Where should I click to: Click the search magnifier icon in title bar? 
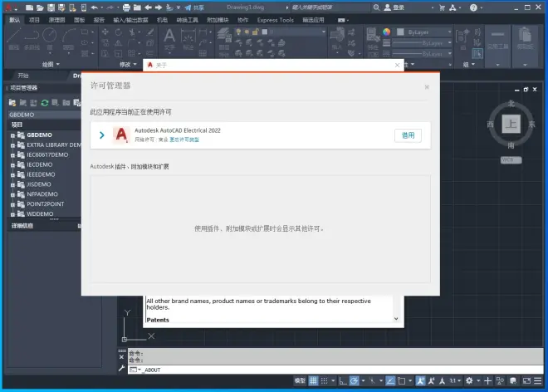(376, 7)
